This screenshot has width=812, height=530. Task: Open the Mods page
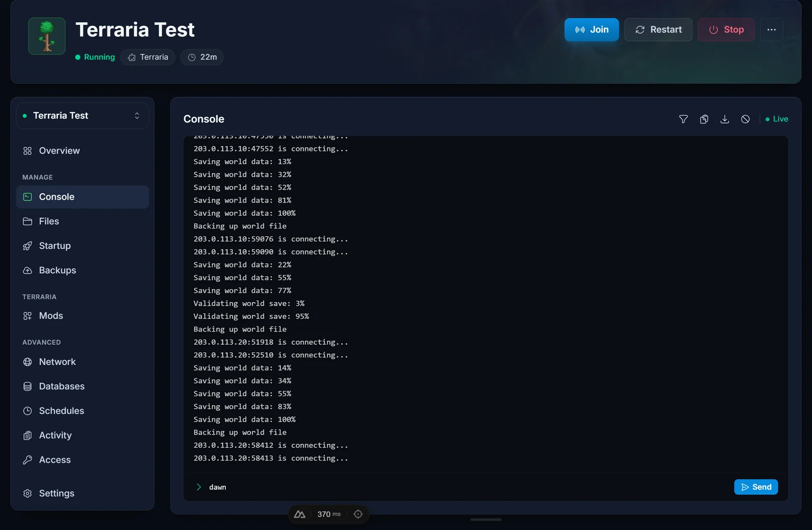pos(82,316)
